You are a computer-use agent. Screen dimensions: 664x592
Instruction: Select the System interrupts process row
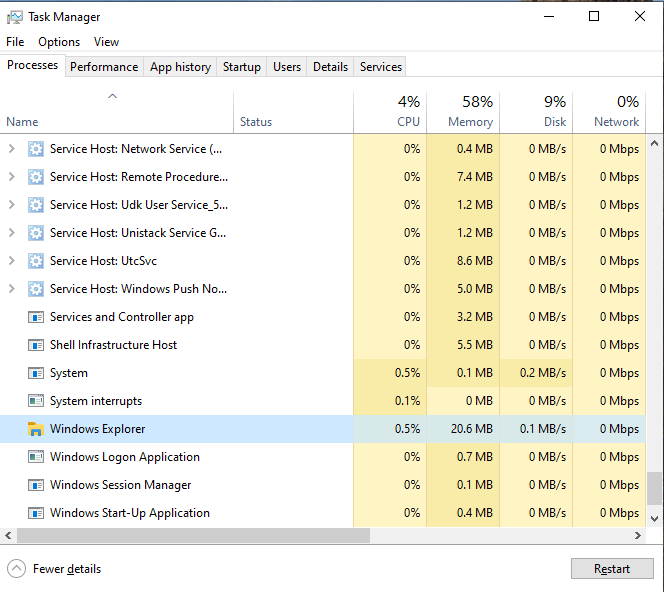[x=323, y=401]
